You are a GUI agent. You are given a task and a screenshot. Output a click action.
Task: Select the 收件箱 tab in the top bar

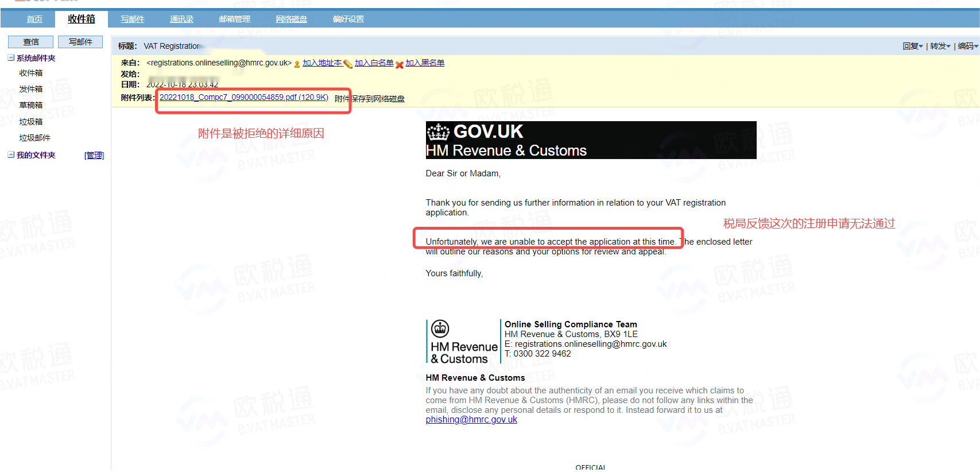pyautogui.click(x=82, y=19)
